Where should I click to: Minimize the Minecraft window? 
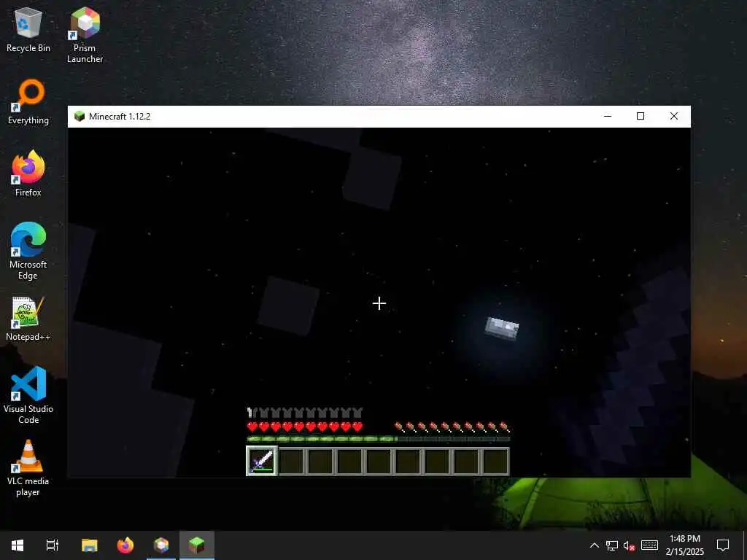[608, 116]
